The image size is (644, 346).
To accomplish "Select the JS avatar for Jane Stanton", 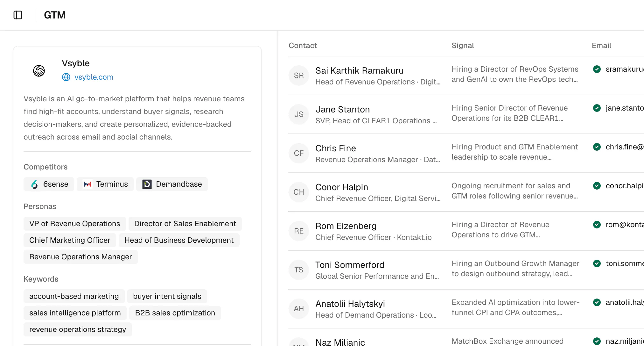I will pos(299,114).
